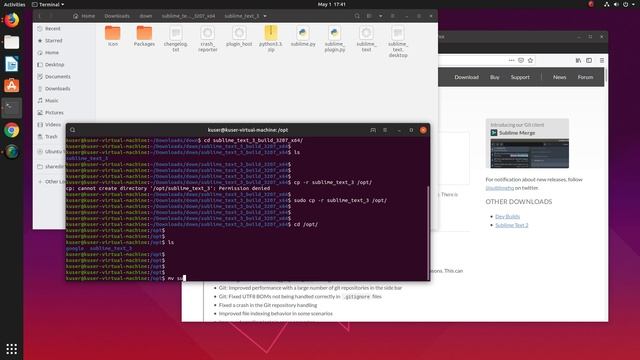Go to Home in Files path bar
Screen dimensions: 640x360
[x=84, y=16]
